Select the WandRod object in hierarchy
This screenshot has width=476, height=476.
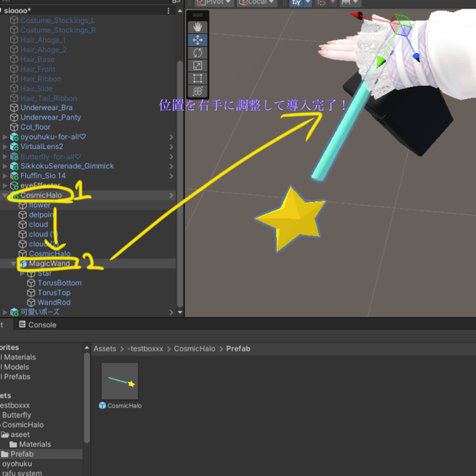[54, 302]
